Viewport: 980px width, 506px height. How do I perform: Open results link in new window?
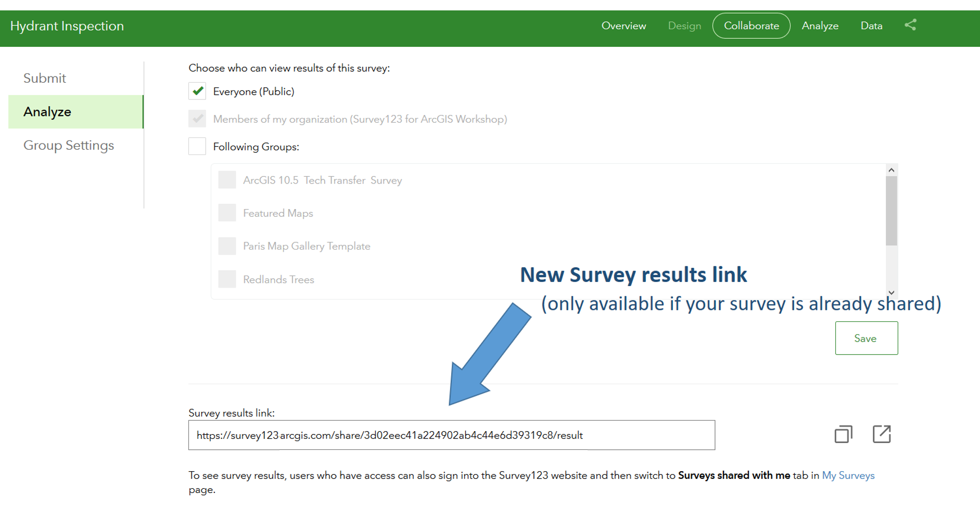click(882, 434)
